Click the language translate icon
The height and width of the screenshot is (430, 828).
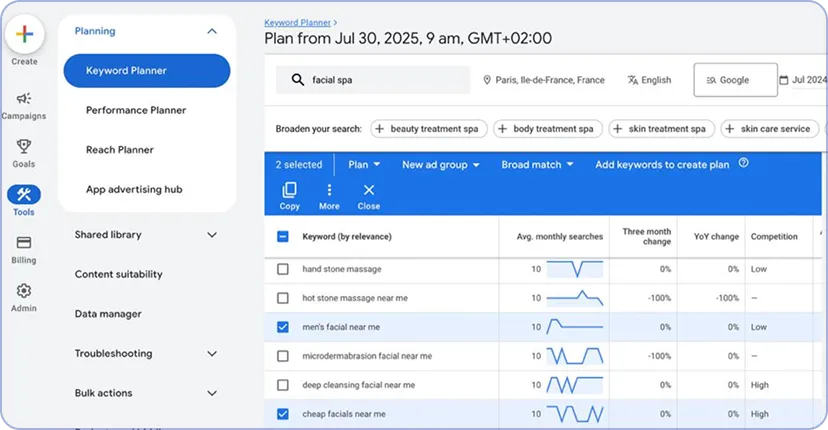[633, 80]
